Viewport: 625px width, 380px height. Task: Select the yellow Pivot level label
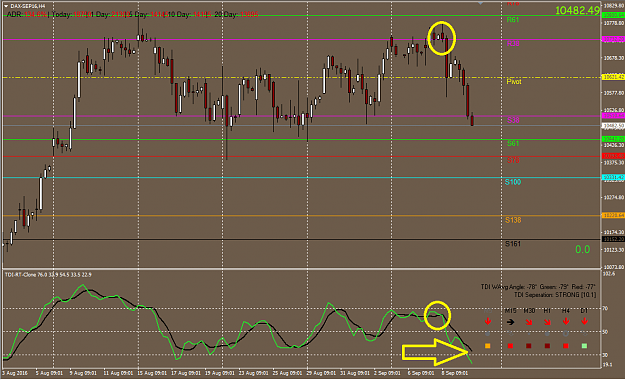pos(513,81)
